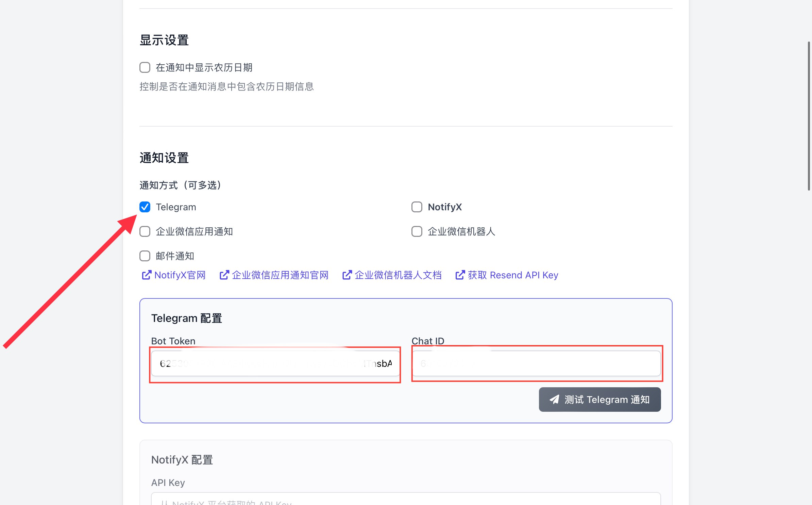The width and height of the screenshot is (812, 505).
Task: Click paper plane icon on test button
Action: [x=555, y=400]
